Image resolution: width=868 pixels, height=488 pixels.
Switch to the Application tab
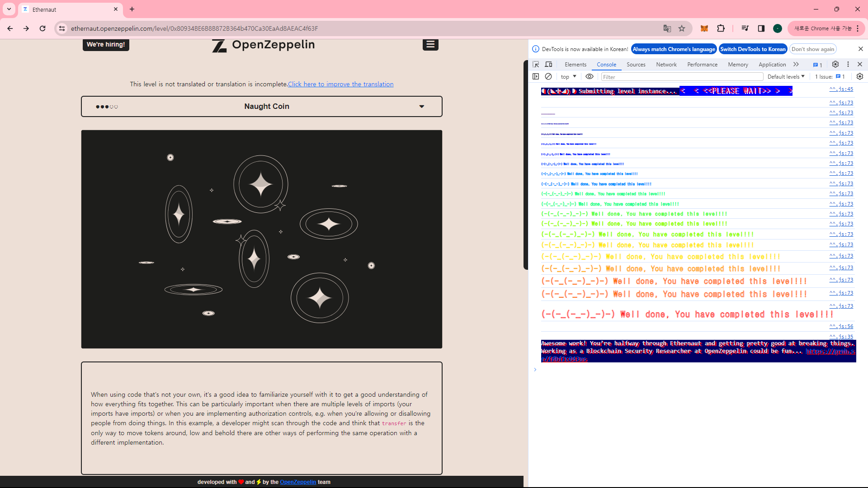click(x=772, y=65)
